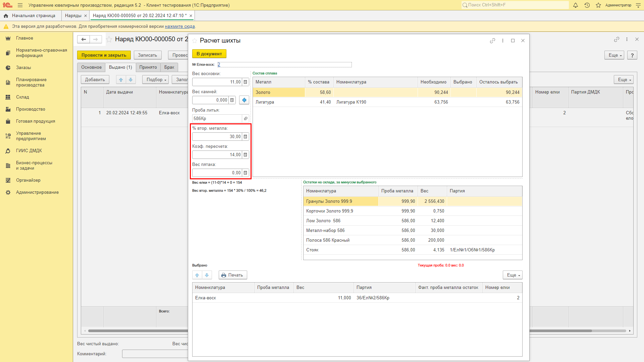
Task: Click Печать button
Action: click(x=233, y=275)
